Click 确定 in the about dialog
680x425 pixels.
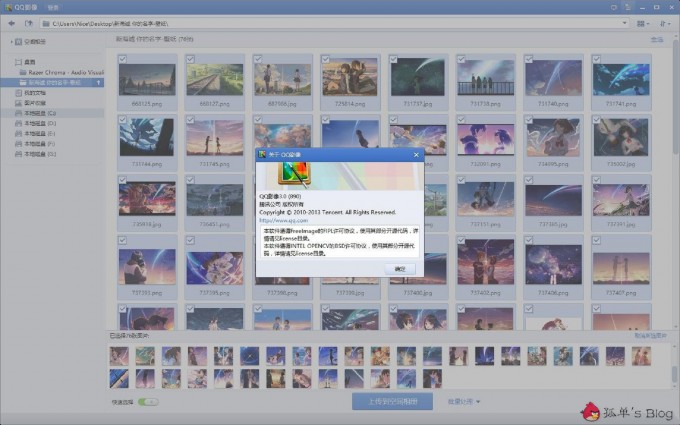(400, 269)
